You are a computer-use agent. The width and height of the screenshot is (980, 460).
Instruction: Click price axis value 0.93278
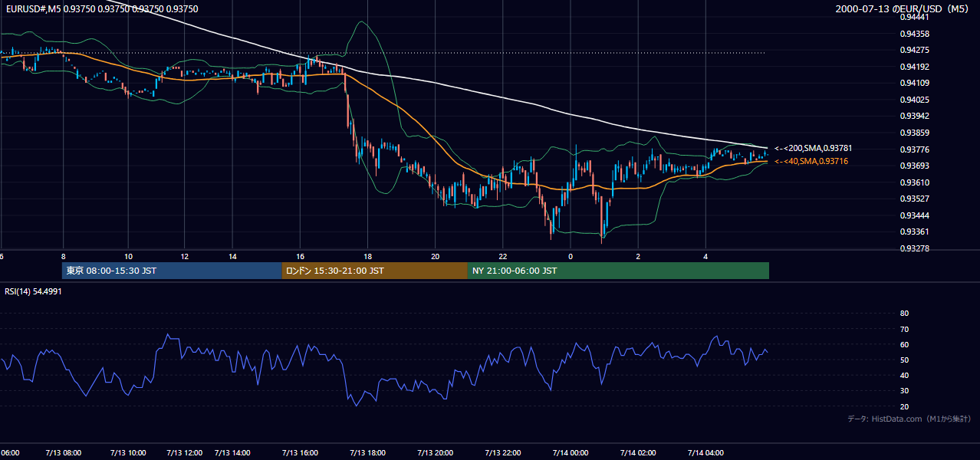click(915, 248)
